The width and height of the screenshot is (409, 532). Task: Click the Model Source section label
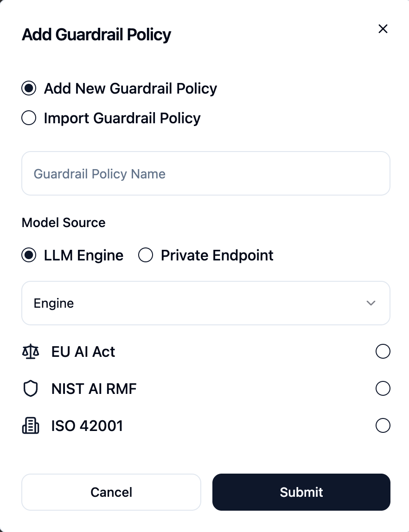click(x=64, y=222)
